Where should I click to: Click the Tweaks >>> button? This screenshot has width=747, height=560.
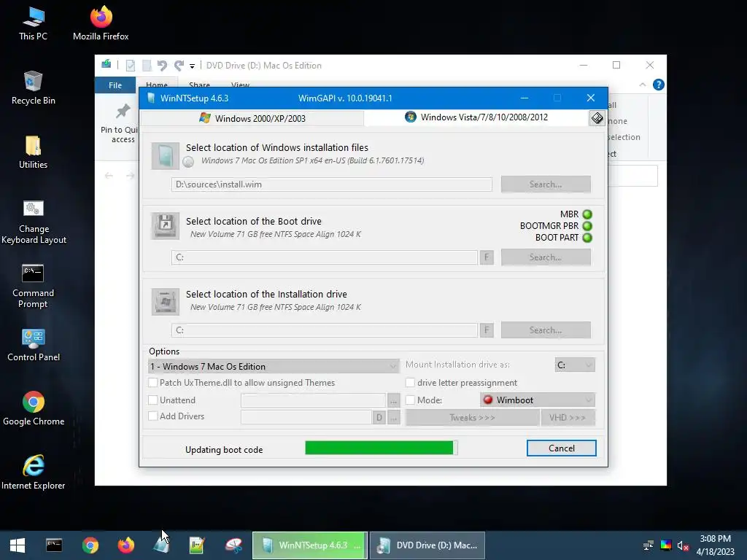(x=472, y=418)
